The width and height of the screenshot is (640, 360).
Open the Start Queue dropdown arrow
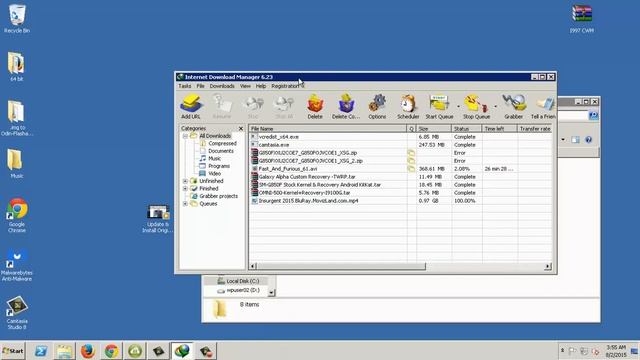click(x=458, y=107)
